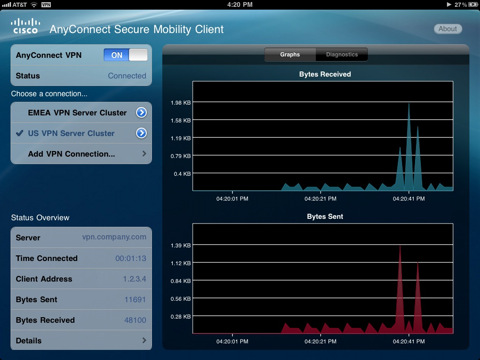Image resolution: width=480 pixels, height=360 pixels.
Task: Click the VPN indicator in status bar
Action: pyautogui.click(x=46, y=5)
